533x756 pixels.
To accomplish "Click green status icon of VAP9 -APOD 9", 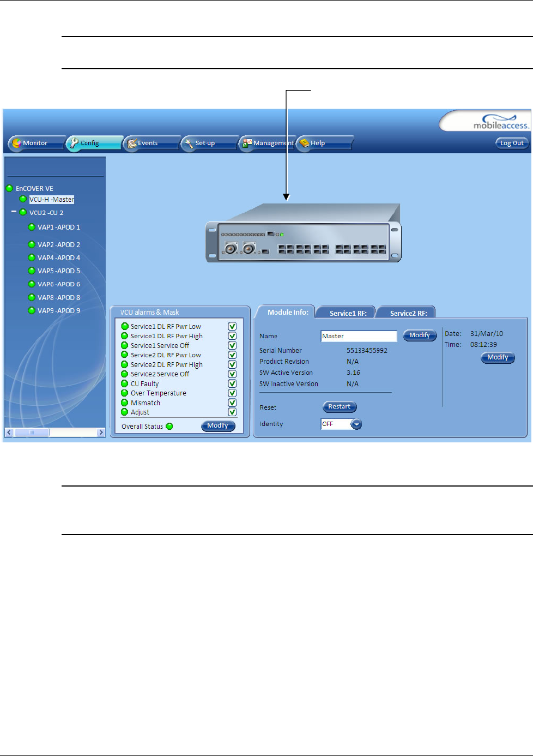I will [32, 310].
